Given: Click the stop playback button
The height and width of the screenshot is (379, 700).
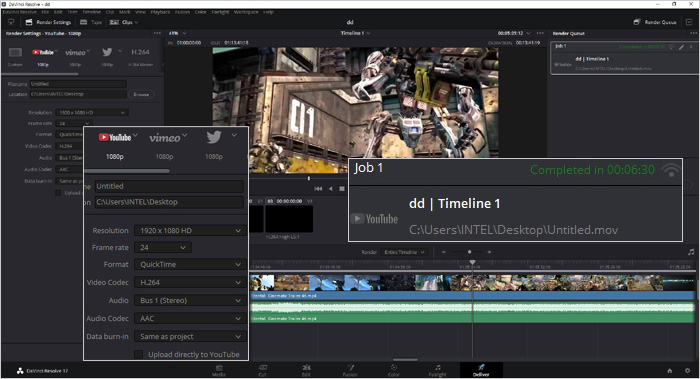Looking at the screenshot, I should [x=342, y=189].
